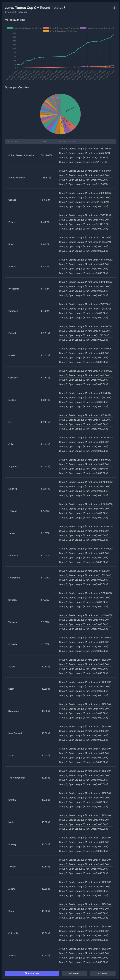This screenshot has height=980, width=120.
Task: Open the three-dot options menu
Action: (114, 8)
